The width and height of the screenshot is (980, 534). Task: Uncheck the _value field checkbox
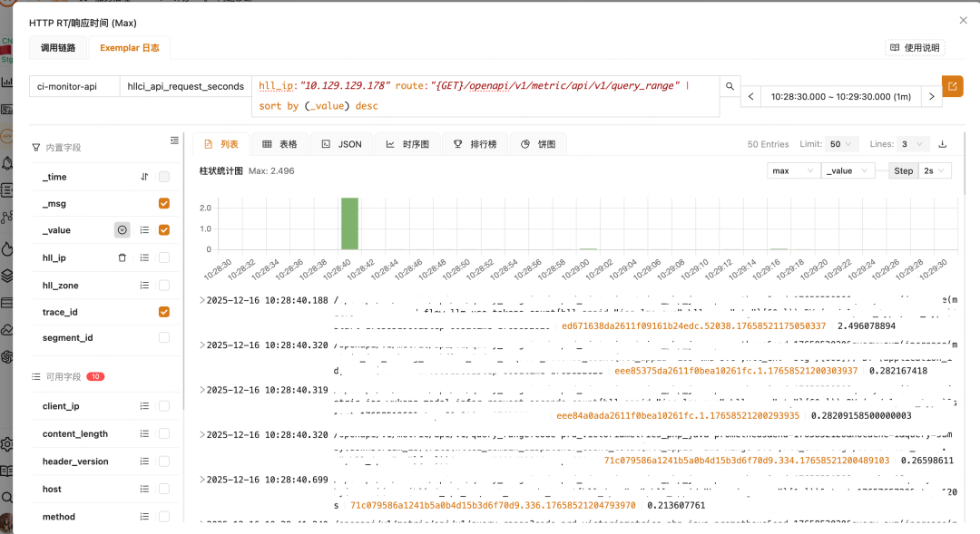(x=163, y=230)
